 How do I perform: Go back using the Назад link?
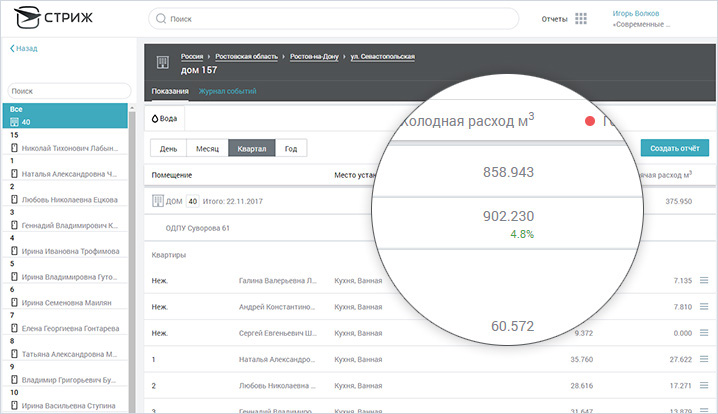(x=24, y=48)
